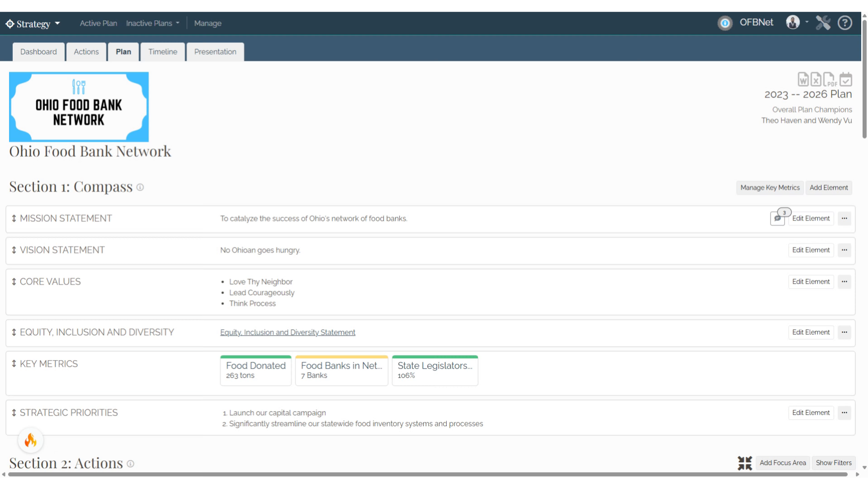Image resolution: width=868 pixels, height=488 pixels.
Task: Click reorder handle for Strategic Priorities
Action: (14, 413)
